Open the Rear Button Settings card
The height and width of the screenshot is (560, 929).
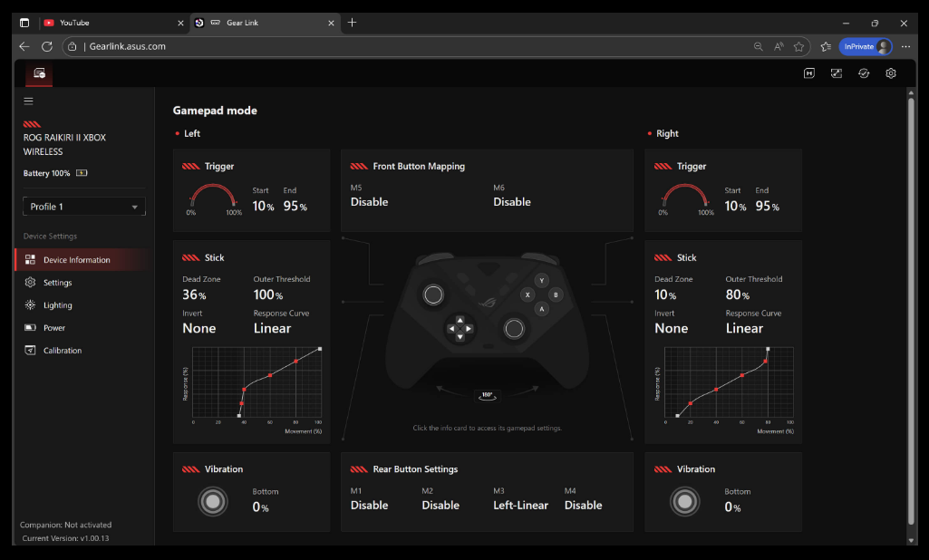point(487,492)
